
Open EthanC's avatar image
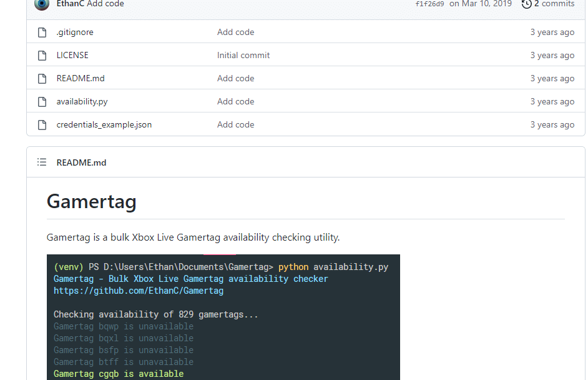(42, 4)
